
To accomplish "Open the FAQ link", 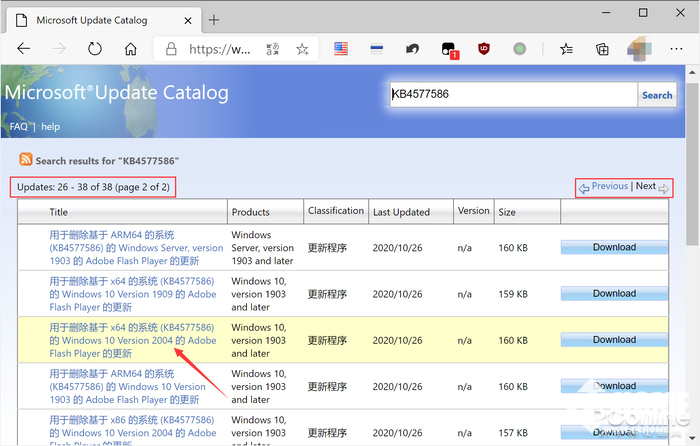I will point(18,127).
